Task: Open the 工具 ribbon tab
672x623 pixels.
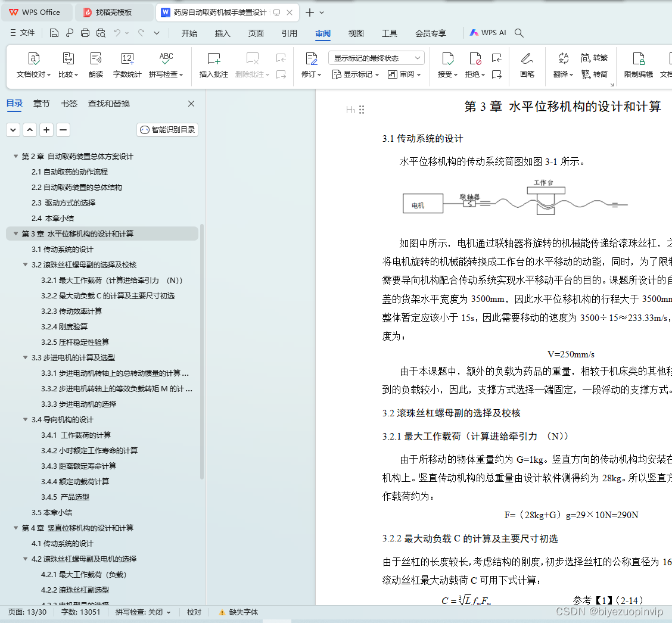Action: tap(389, 33)
